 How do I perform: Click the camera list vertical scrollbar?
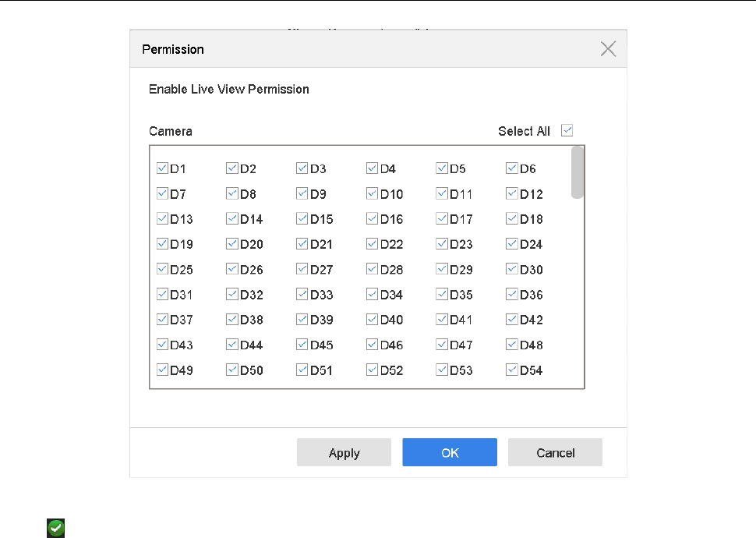pos(578,173)
